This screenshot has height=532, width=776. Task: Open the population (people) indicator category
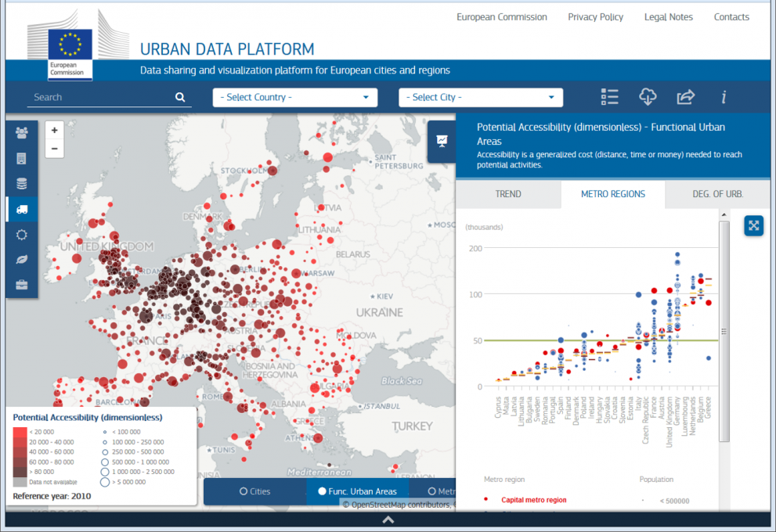point(21,133)
